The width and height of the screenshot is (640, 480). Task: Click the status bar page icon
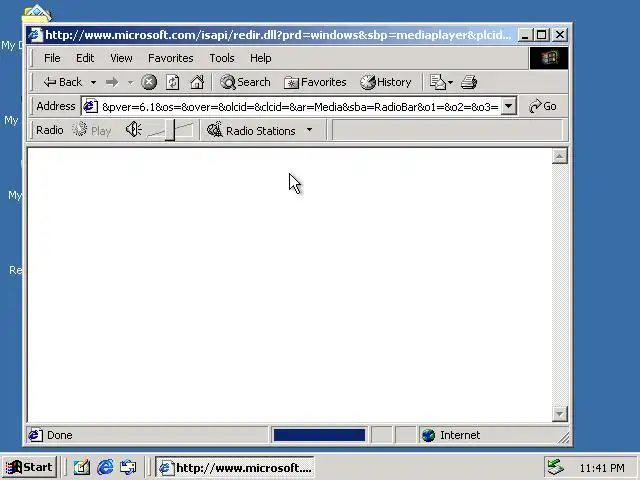click(x=36, y=436)
